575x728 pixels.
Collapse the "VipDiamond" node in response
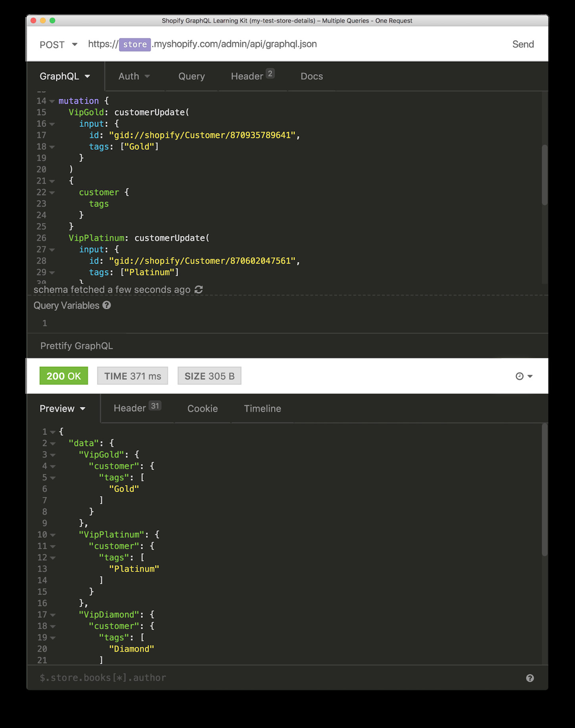tap(53, 615)
